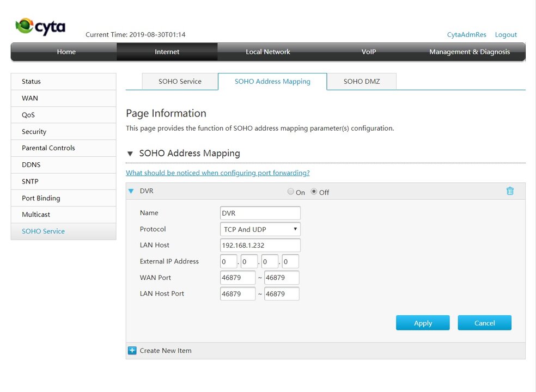
Task: Click the External IP Address label
Action: click(x=169, y=261)
